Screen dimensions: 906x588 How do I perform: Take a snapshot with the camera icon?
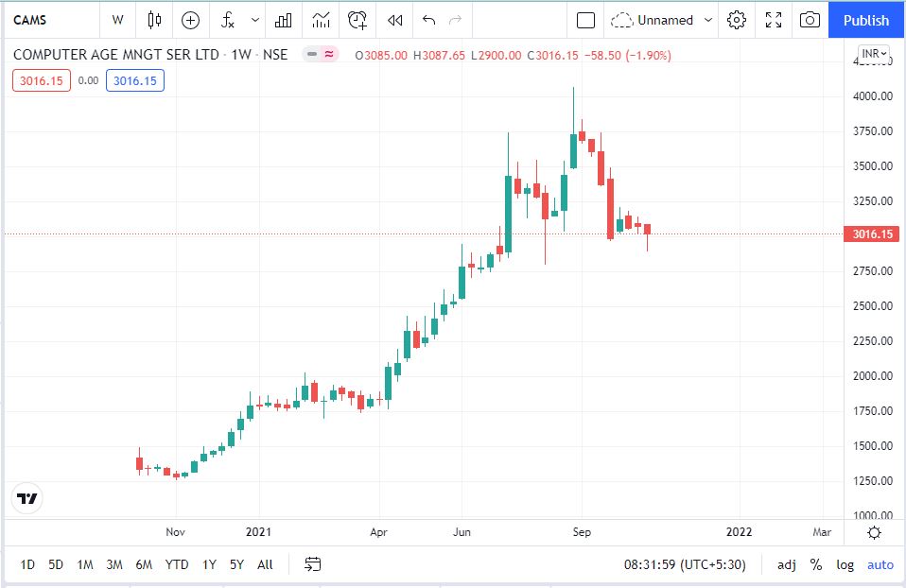pos(809,20)
